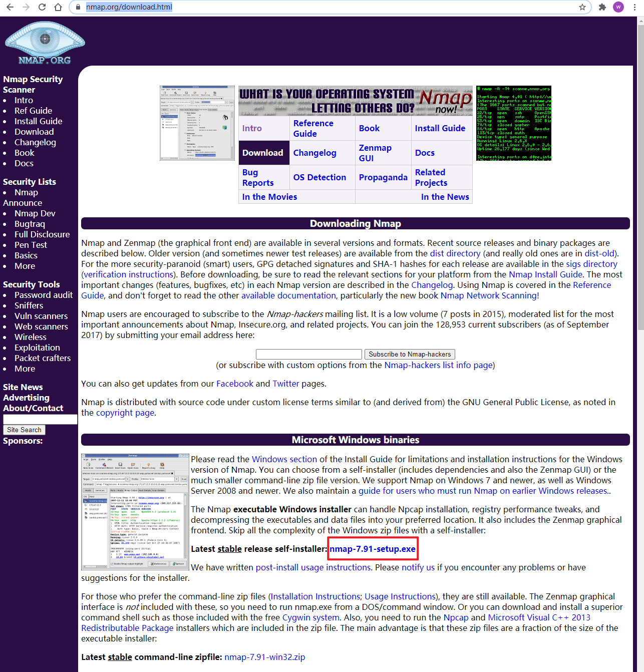The image size is (644, 672).
Task: Open Advertising link in the sidebar
Action: pyautogui.click(x=26, y=398)
